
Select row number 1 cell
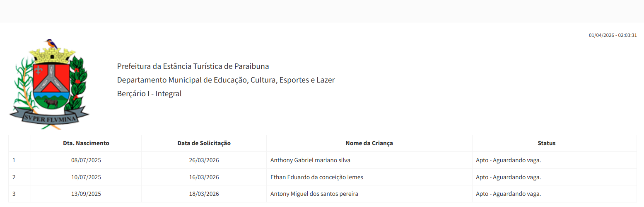click(x=14, y=160)
